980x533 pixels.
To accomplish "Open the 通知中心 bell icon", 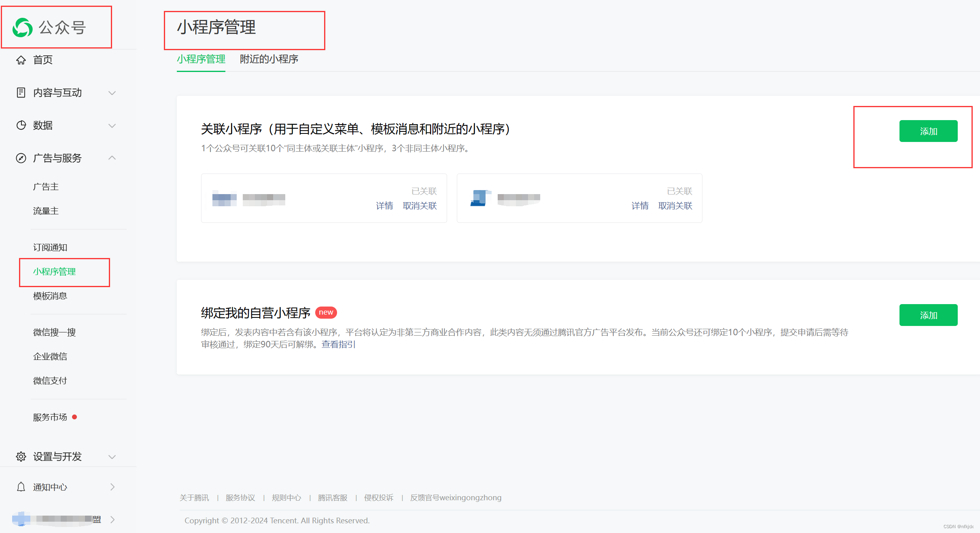I will (22, 487).
